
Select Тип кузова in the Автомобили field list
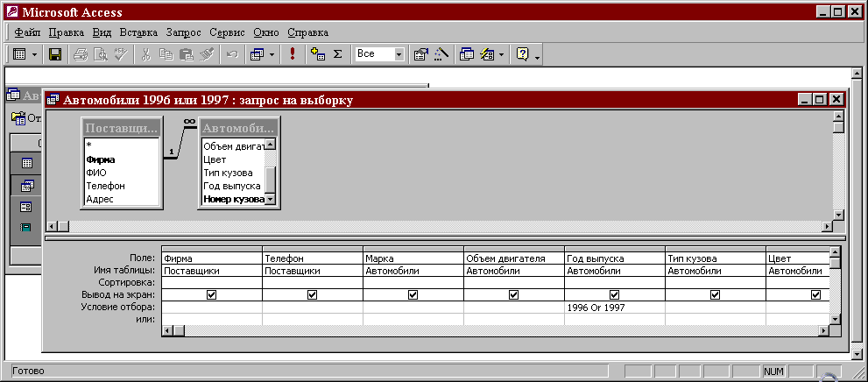234,173
